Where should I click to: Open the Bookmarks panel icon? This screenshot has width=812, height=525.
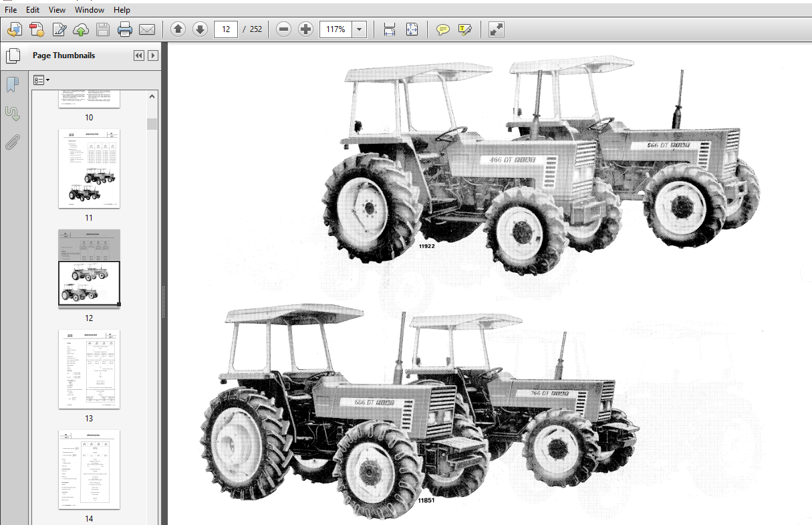(x=12, y=84)
